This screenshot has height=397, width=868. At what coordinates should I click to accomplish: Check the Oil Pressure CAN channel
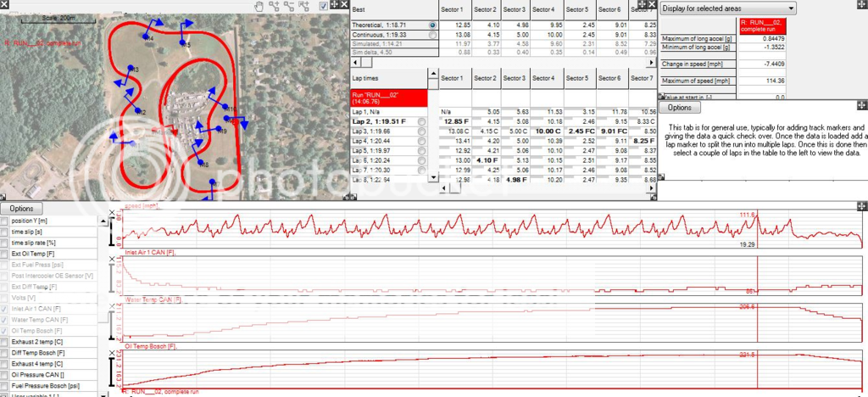pos(5,374)
